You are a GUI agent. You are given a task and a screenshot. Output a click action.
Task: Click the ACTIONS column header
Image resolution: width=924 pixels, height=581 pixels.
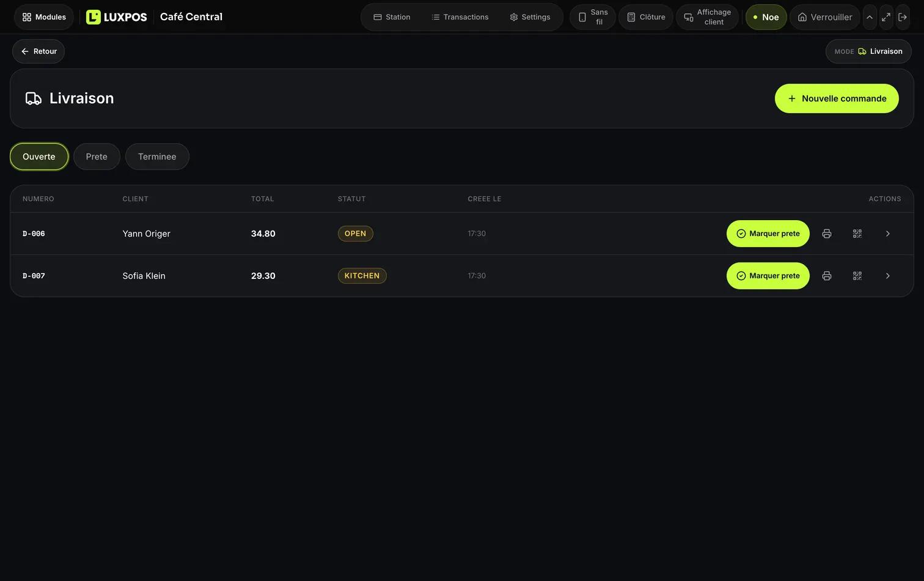click(885, 199)
